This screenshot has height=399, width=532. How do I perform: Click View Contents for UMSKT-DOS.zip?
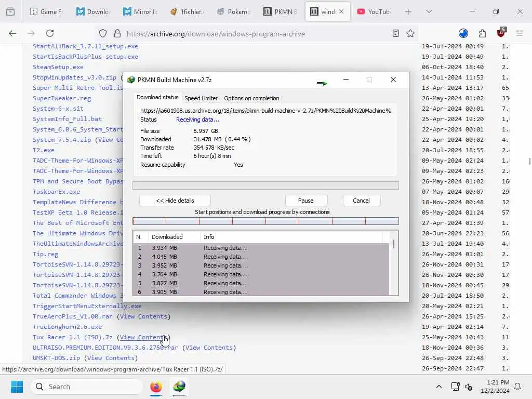[111, 358]
